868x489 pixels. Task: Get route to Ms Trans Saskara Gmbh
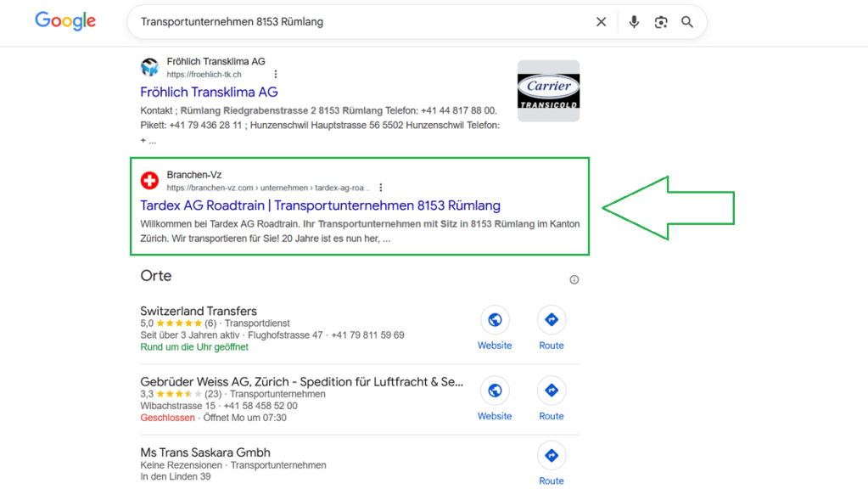[x=552, y=456]
